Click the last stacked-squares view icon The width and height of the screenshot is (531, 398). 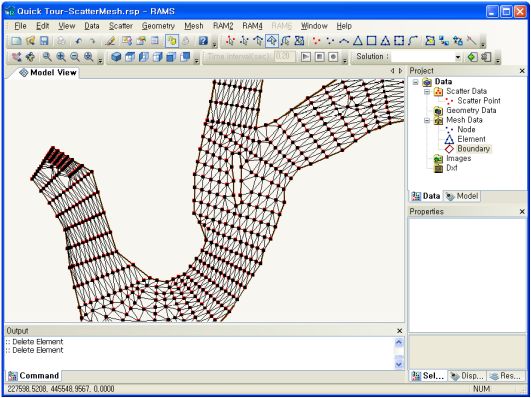point(185,57)
